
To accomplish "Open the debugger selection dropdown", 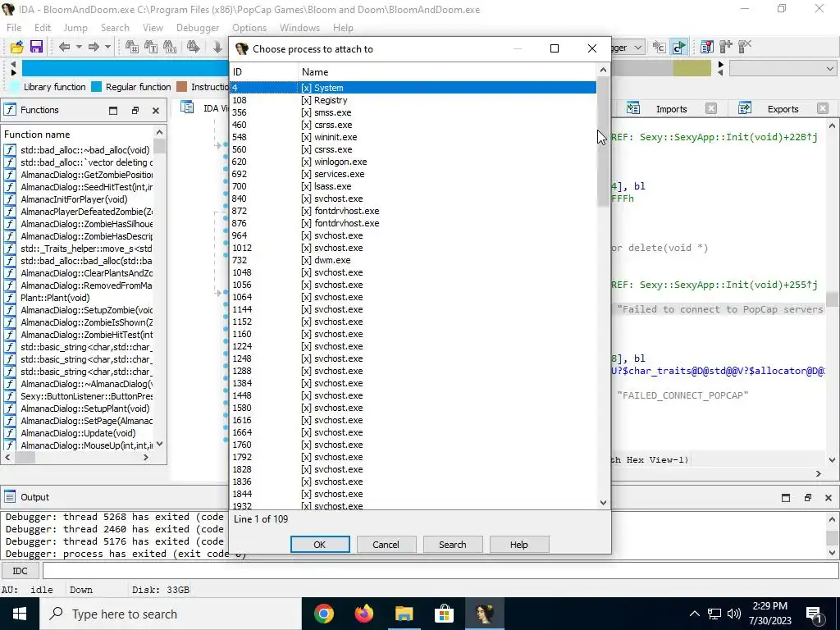I will [638, 48].
